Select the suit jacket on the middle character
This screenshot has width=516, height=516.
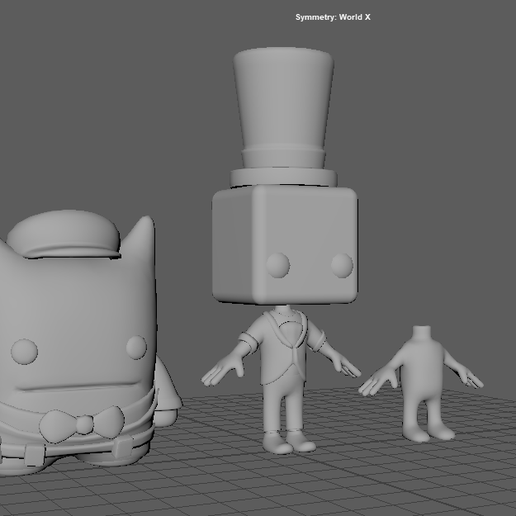283,347
